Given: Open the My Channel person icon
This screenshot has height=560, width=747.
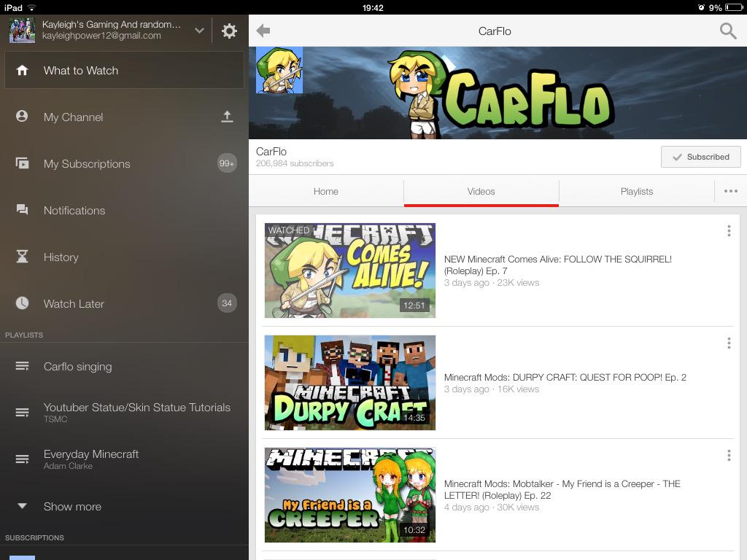Looking at the screenshot, I should 22,116.
